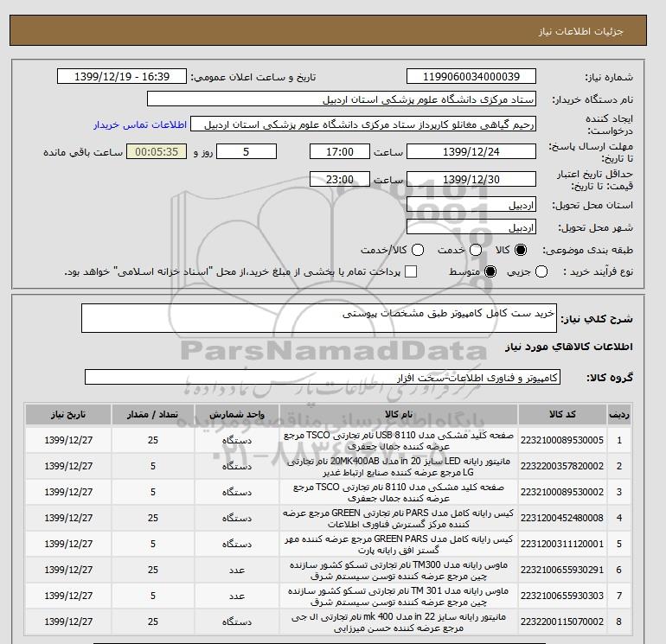This screenshot has height=644, width=666.
Task: Click product code 2232100089530002
Action: (562, 492)
